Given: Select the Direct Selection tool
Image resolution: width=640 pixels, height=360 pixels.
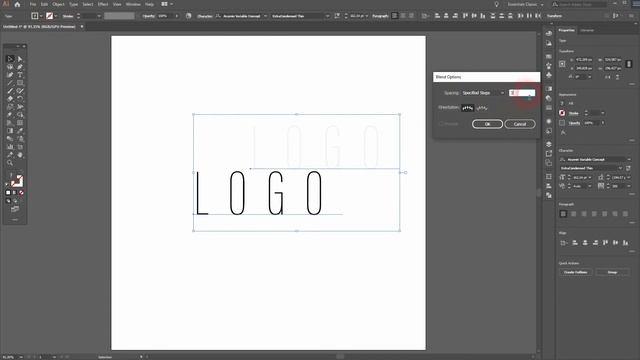Looking at the screenshot, I should pyautogui.click(x=20, y=59).
